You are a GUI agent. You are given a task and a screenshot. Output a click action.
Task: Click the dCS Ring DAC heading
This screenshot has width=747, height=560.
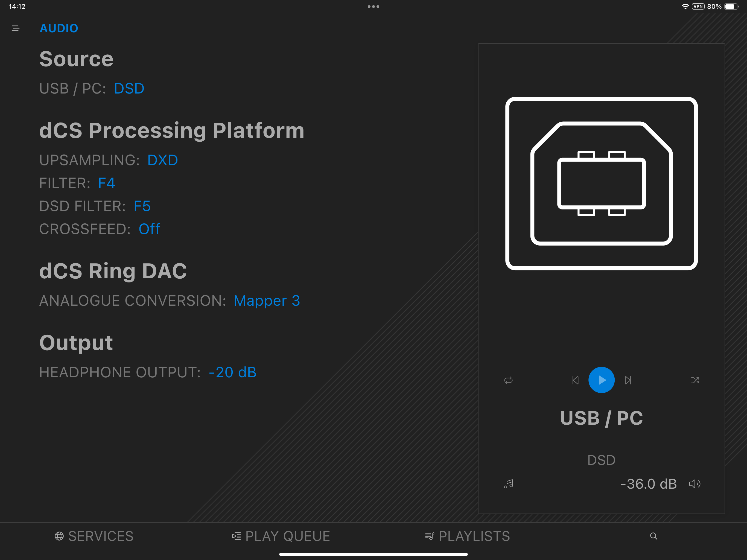113,271
